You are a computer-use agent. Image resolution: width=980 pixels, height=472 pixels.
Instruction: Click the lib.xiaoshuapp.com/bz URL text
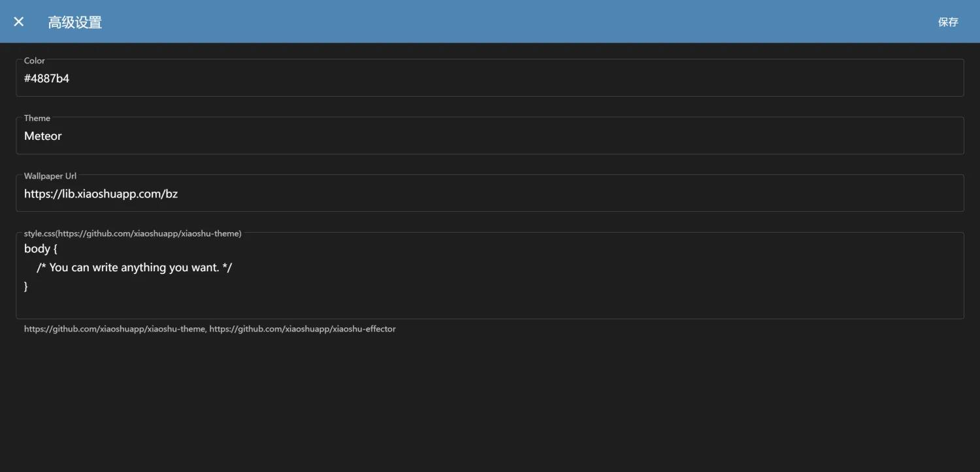click(x=101, y=194)
